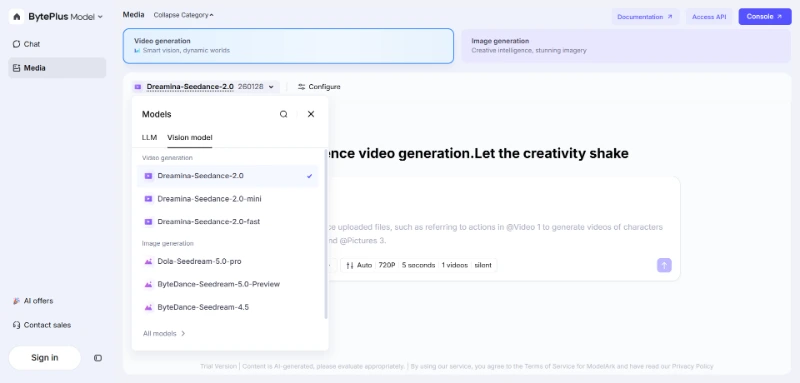This screenshot has height=383, width=800.
Task: Select the Video generation card
Action: [x=288, y=46]
